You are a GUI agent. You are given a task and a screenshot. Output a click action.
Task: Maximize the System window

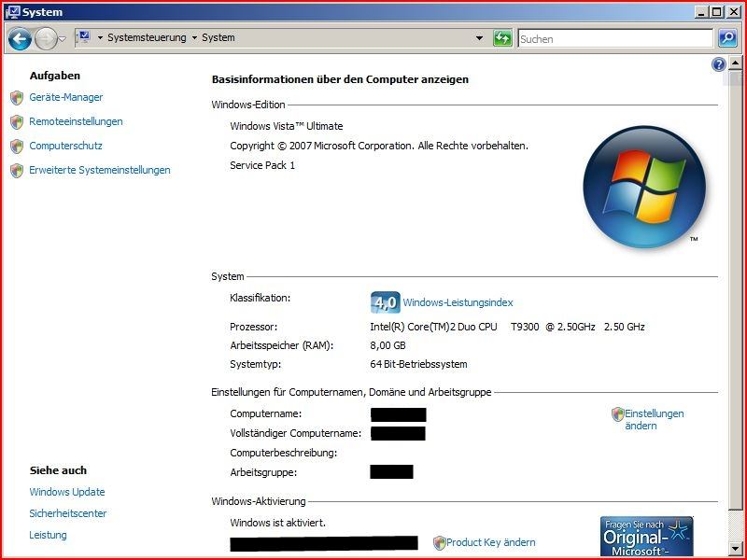717,12
